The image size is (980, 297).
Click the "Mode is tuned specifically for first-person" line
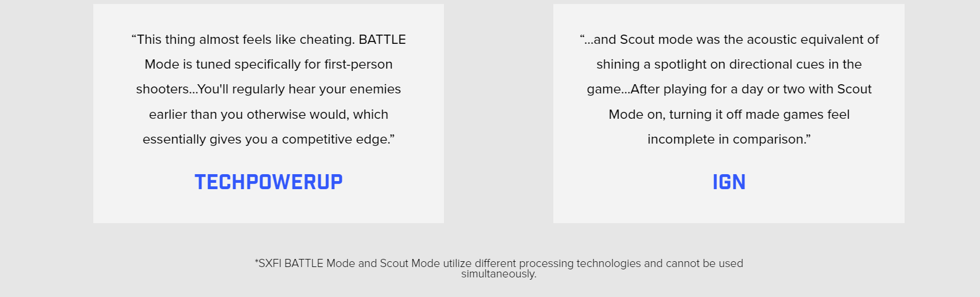(268, 65)
